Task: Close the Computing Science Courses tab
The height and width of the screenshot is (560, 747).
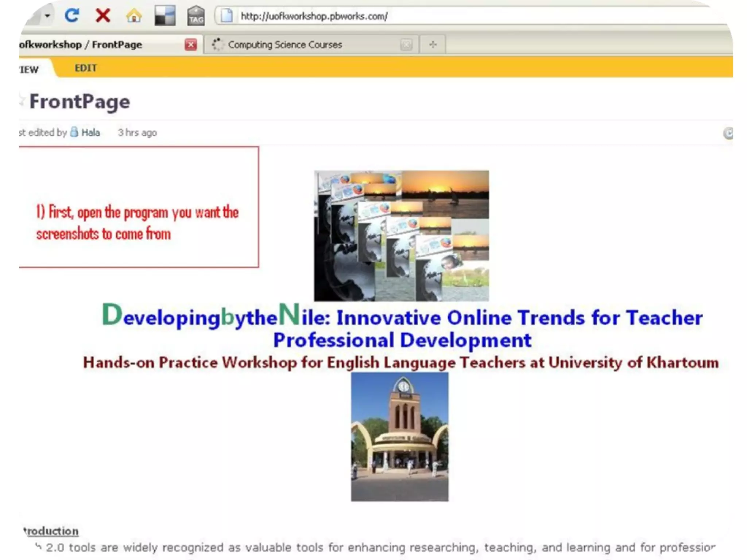Action: (x=406, y=45)
